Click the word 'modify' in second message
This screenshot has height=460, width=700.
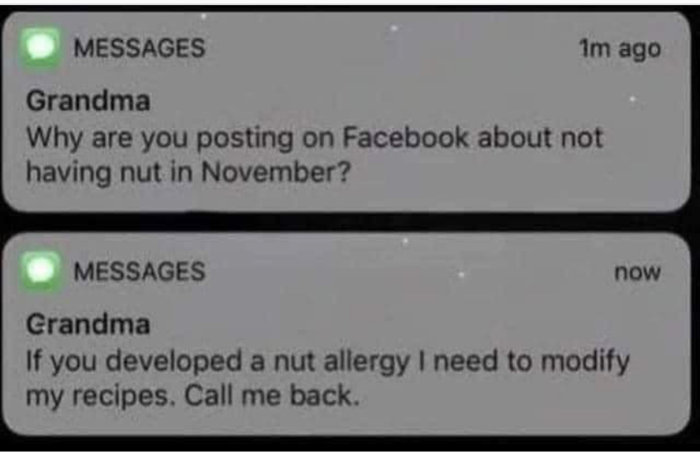pos(585,362)
